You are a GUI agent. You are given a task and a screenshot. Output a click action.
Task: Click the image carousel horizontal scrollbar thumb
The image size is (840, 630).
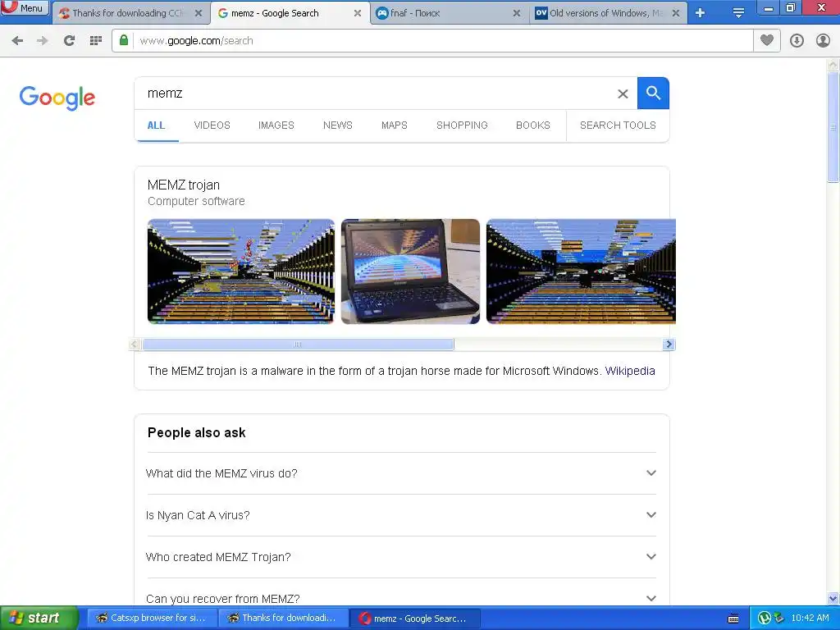(298, 345)
